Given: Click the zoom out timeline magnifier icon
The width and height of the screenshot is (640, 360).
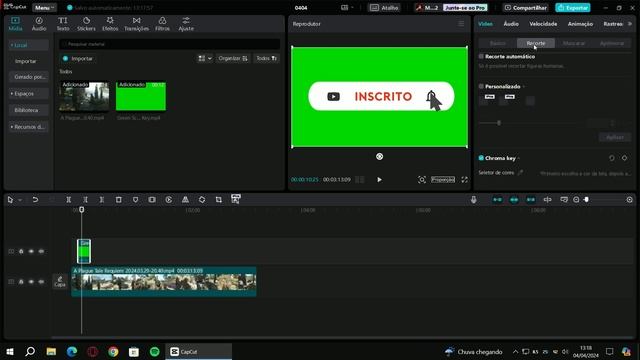Looking at the screenshot, I should [576, 200].
